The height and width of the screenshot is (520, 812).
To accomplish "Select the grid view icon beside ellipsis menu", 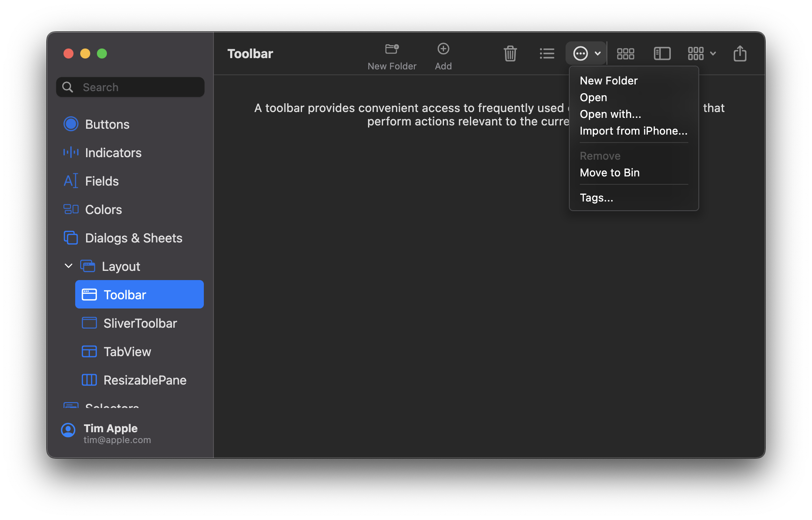I will tap(625, 54).
